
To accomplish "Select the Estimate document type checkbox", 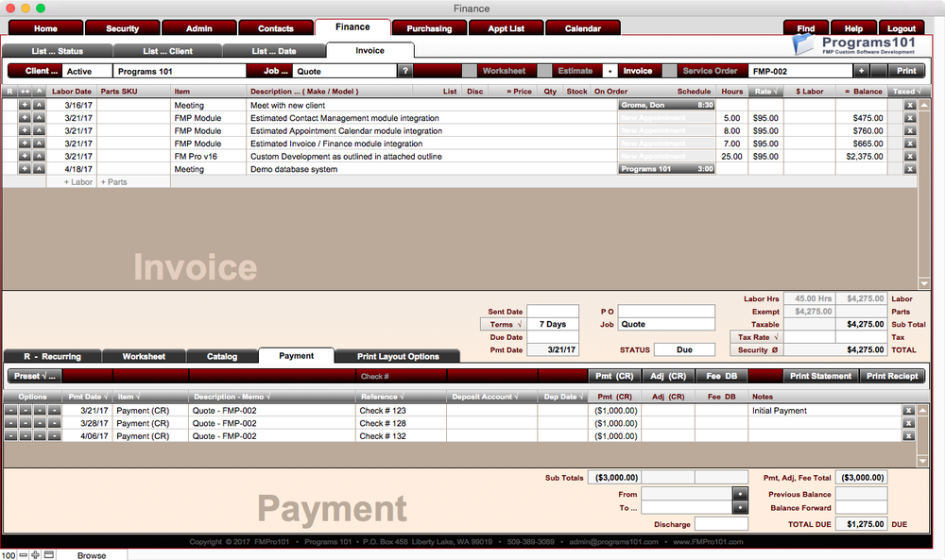I will point(545,71).
